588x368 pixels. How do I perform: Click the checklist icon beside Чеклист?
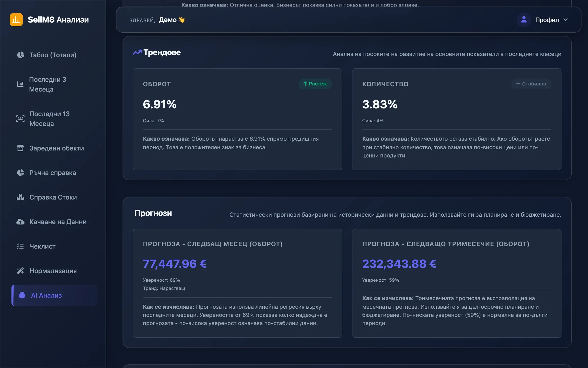click(21, 246)
